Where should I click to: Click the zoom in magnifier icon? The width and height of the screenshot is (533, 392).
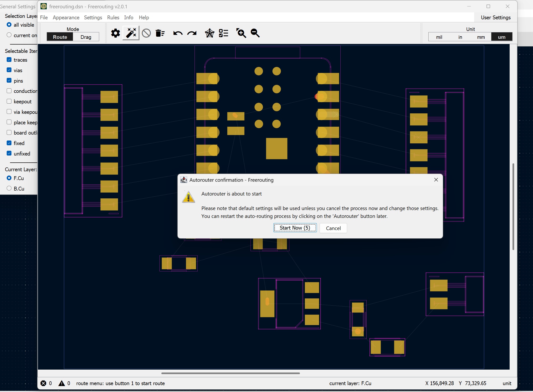click(241, 33)
